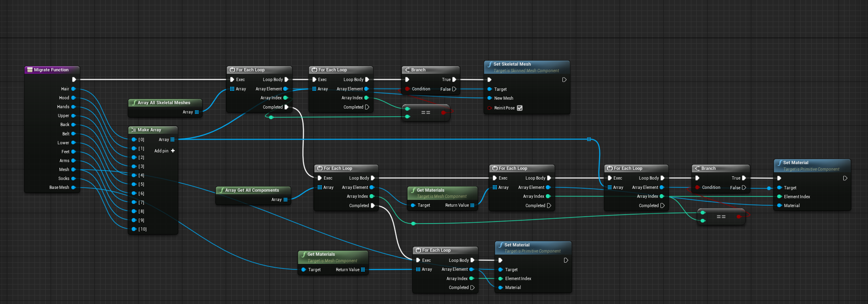
Task: Click the right Branch Condition pin
Action: (697, 187)
